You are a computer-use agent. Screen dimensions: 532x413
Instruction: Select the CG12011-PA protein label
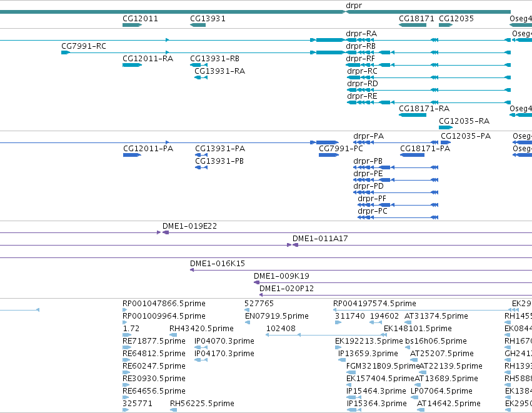[x=148, y=149]
